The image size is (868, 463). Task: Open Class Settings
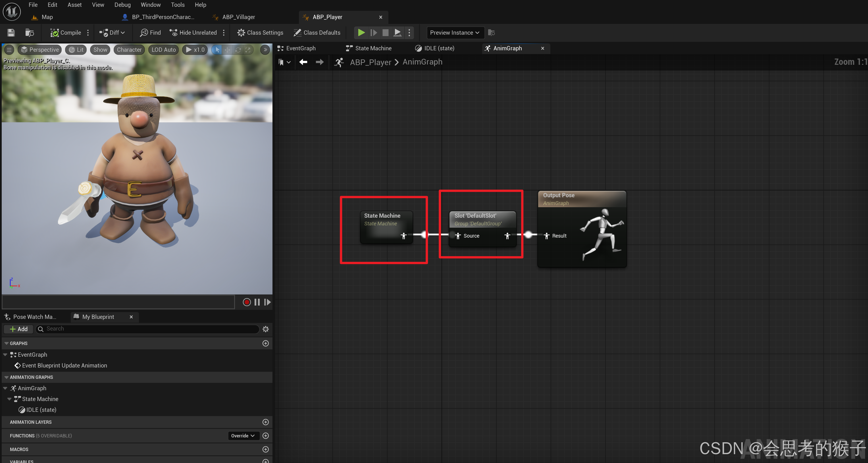(x=260, y=33)
